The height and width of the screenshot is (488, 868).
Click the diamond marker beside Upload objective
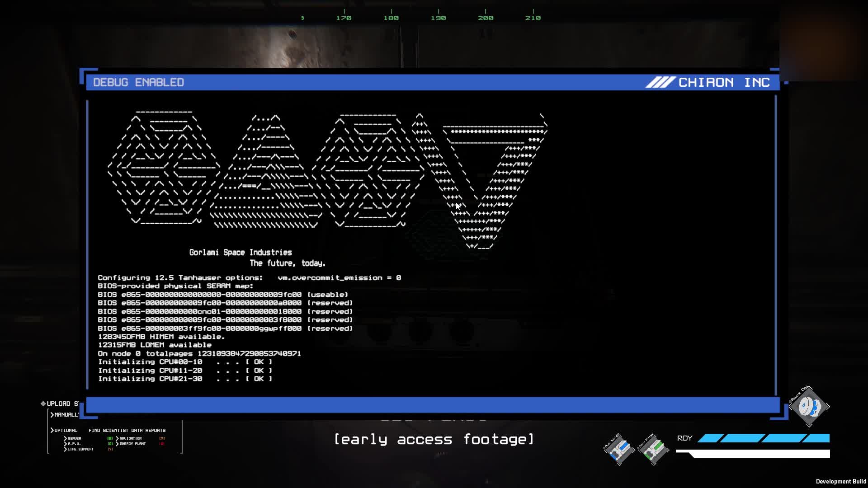[x=43, y=404]
